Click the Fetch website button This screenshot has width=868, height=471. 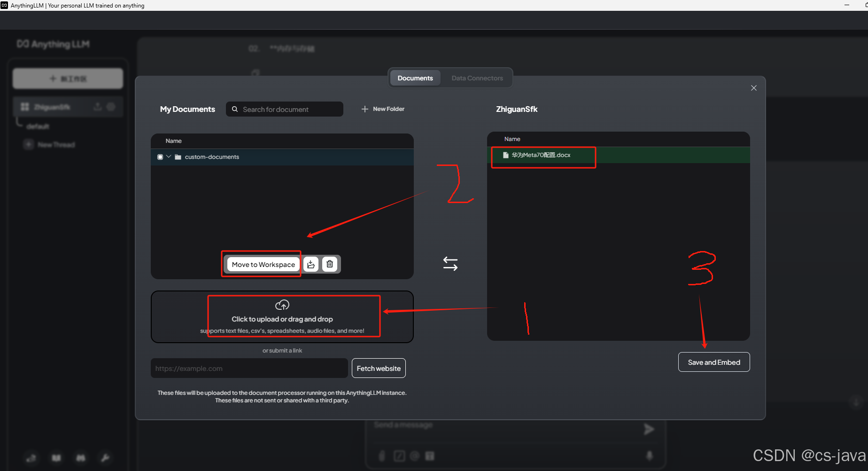pyautogui.click(x=379, y=368)
